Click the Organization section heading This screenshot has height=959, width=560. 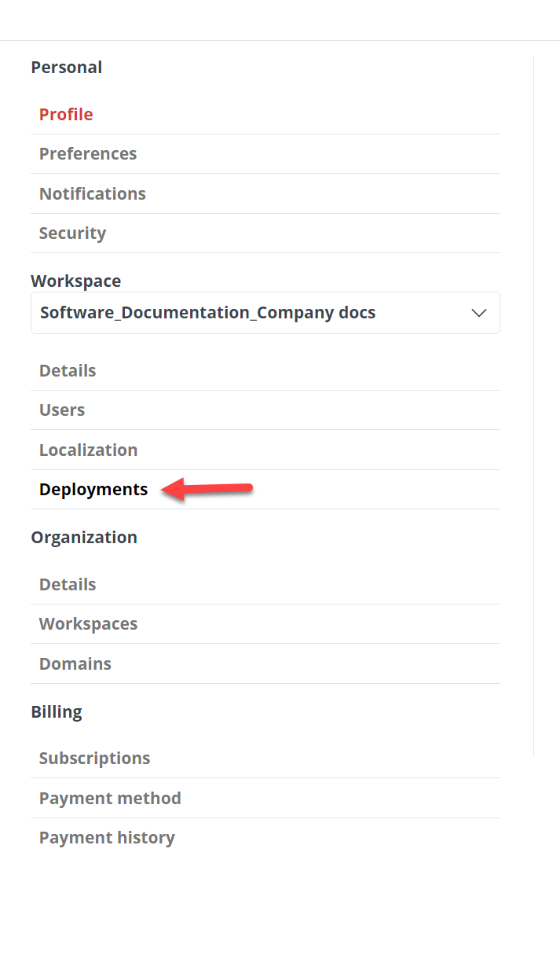pos(84,538)
